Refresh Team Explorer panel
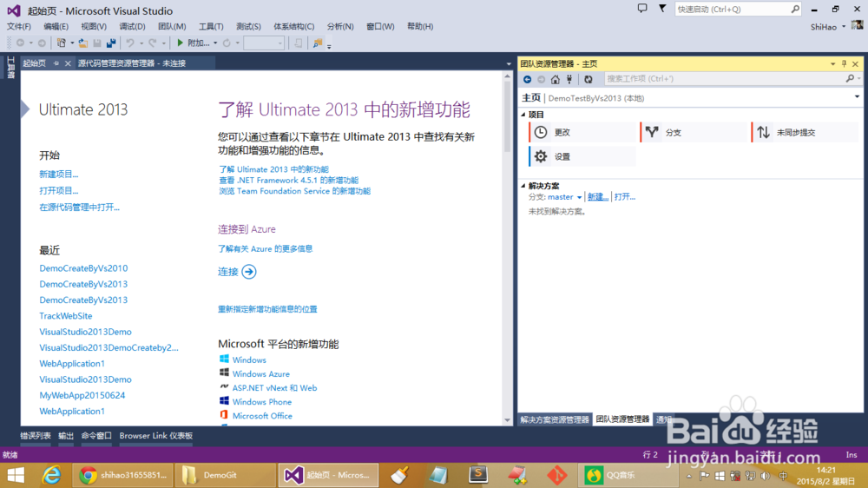868x488 pixels. pos(589,79)
